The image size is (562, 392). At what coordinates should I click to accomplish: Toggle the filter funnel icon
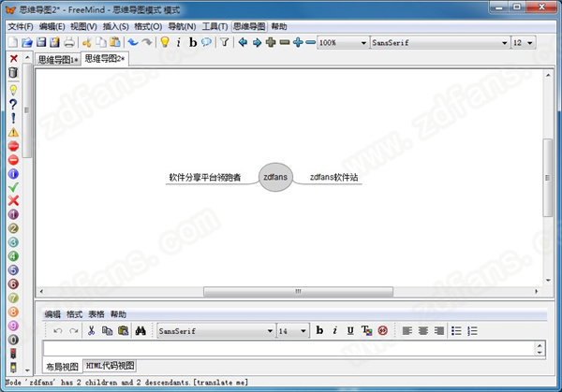click(225, 42)
